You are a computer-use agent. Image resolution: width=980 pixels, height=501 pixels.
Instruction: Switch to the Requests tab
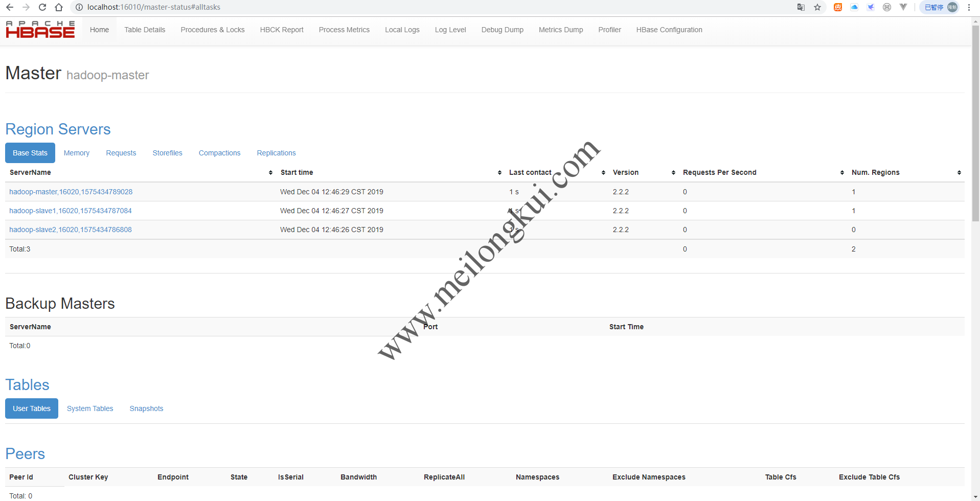pyautogui.click(x=121, y=153)
